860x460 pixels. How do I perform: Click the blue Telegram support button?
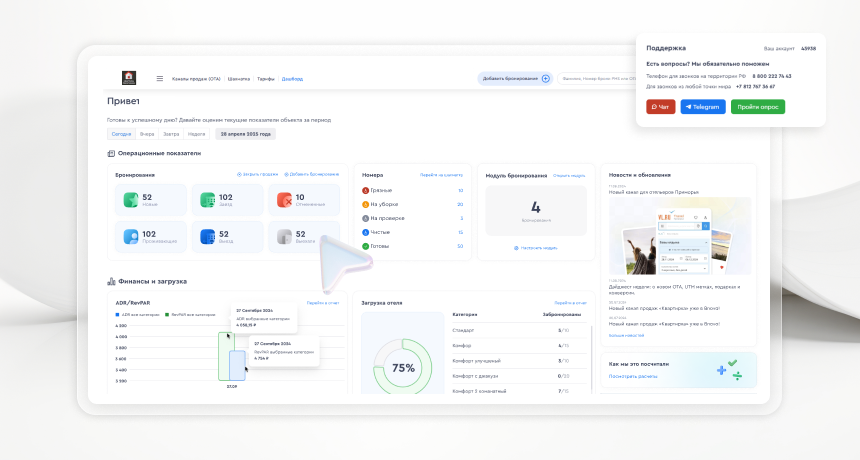click(703, 107)
